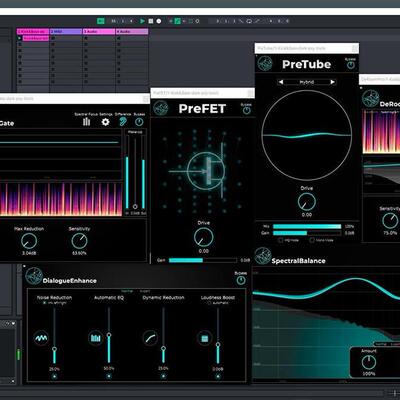400x400 pixels.
Task: Select the track 4 Audio header
Action: click(x=132, y=32)
